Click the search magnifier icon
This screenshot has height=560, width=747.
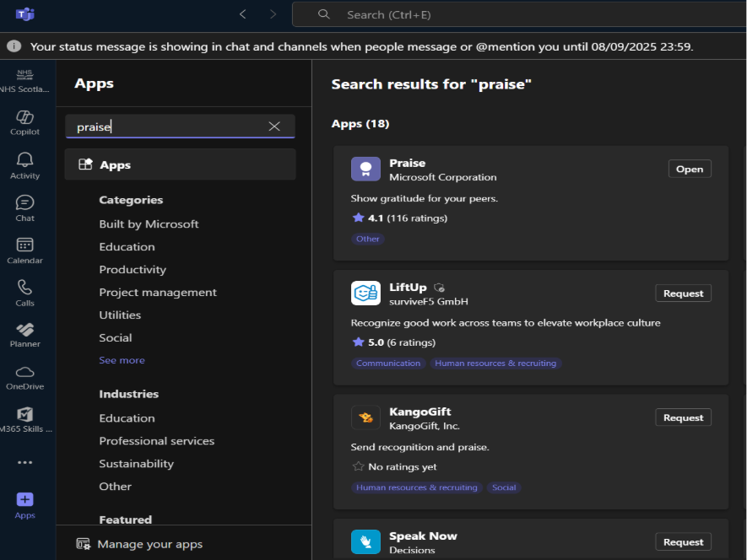point(324,14)
